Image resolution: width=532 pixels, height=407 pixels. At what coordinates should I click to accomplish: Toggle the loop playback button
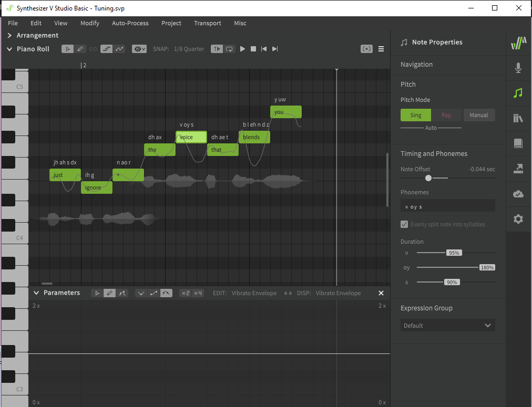point(229,49)
